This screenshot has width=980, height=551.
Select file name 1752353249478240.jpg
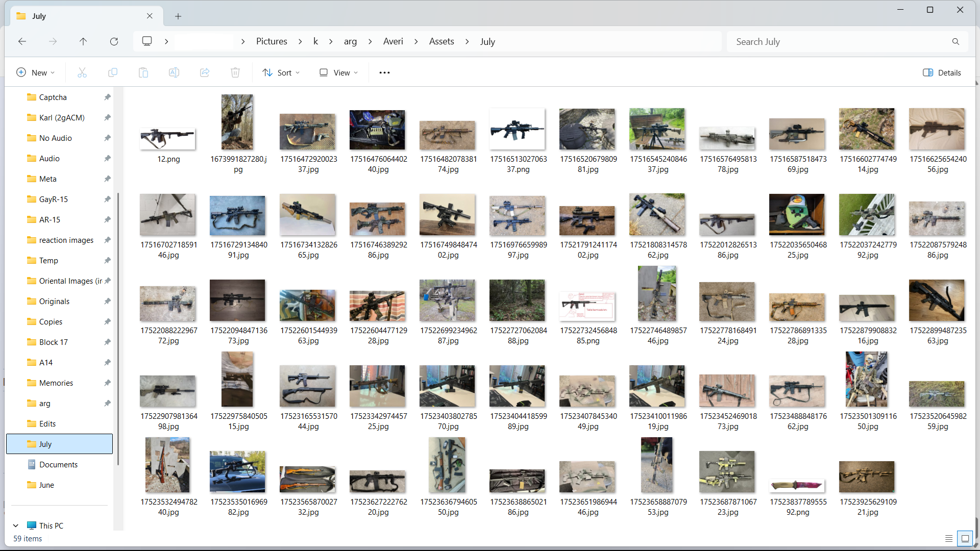click(x=169, y=507)
